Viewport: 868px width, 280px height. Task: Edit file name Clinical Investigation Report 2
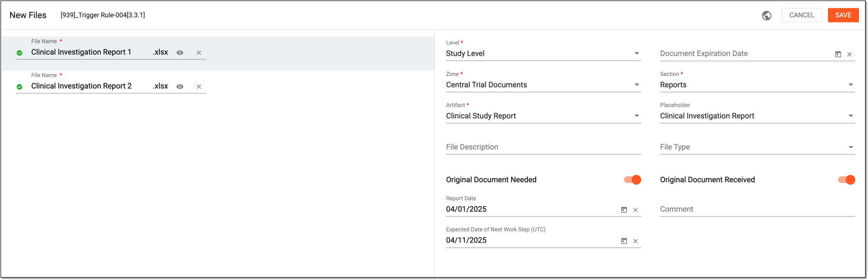click(81, 86)
